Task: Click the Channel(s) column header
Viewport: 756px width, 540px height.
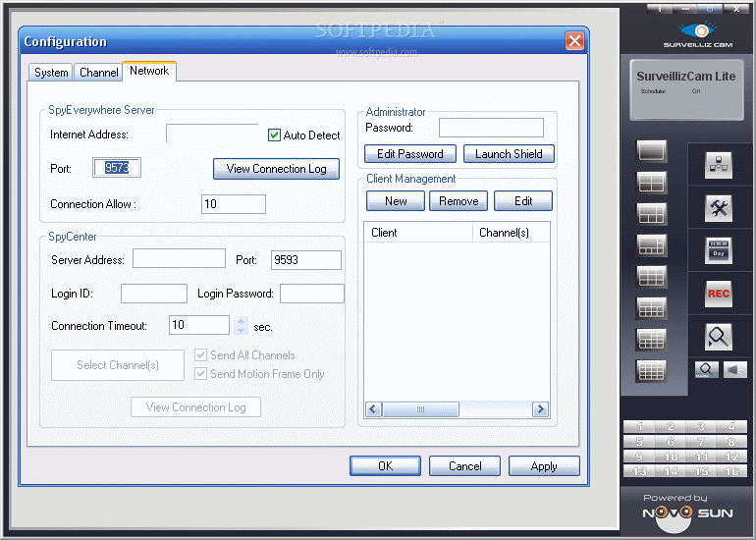Action: point(511,233)
